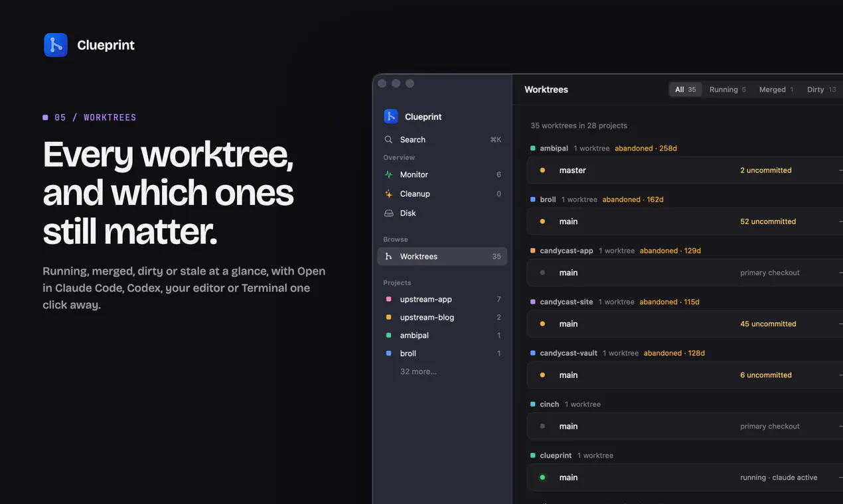Click the status dot on ambipal master row
This screenshot has width=843, height=504.
542,170
